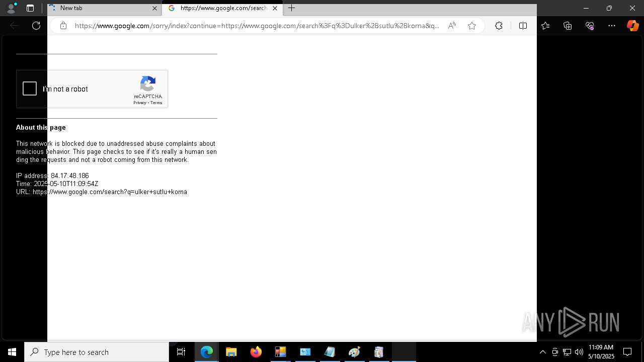Minimize the Edge browser window

point(586,8)
